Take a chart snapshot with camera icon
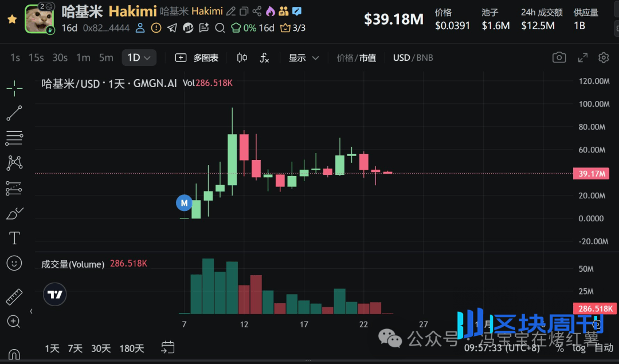The width and height of the screenshot is (619, 364). pos(559,57)
